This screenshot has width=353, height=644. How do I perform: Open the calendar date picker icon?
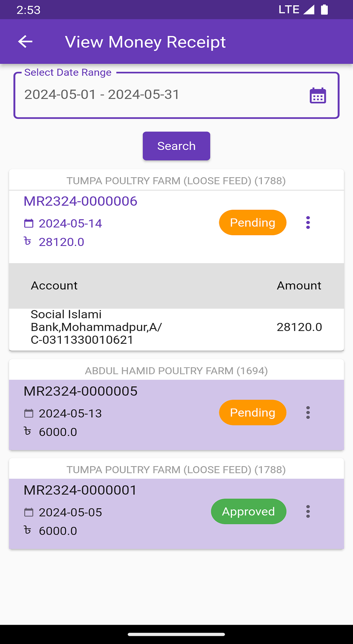coord(318,96)
